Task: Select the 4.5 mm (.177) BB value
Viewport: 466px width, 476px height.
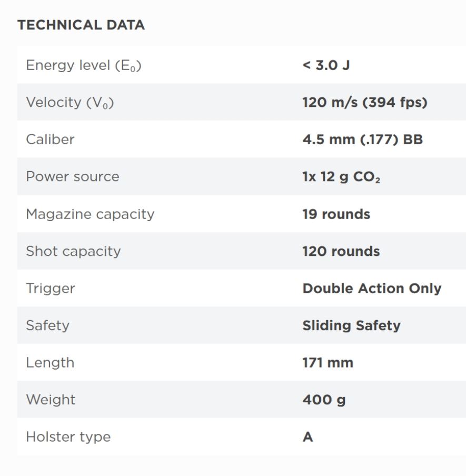Action: (362, 140)
